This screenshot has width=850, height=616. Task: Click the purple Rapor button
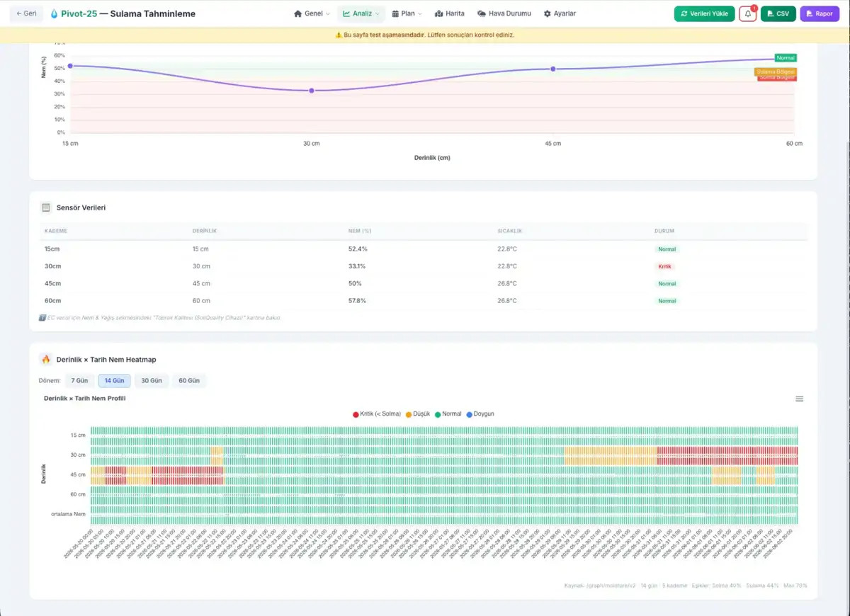coord(820,13)
